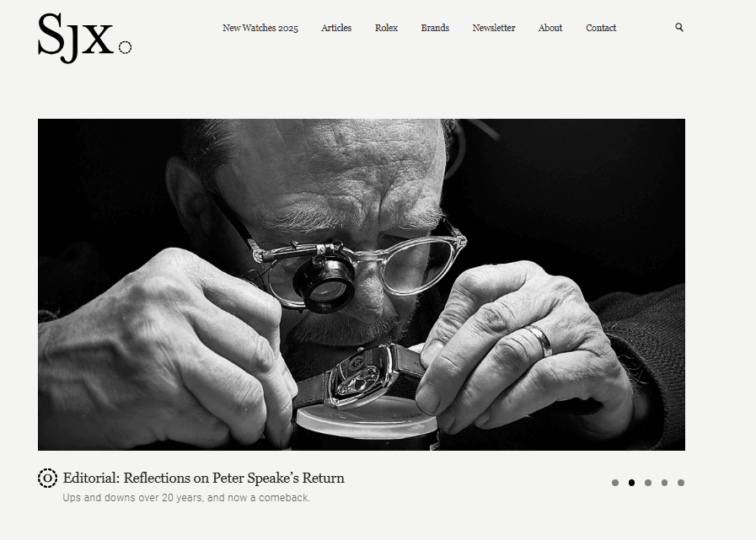Select the active second carousel dot

point(631,483)
